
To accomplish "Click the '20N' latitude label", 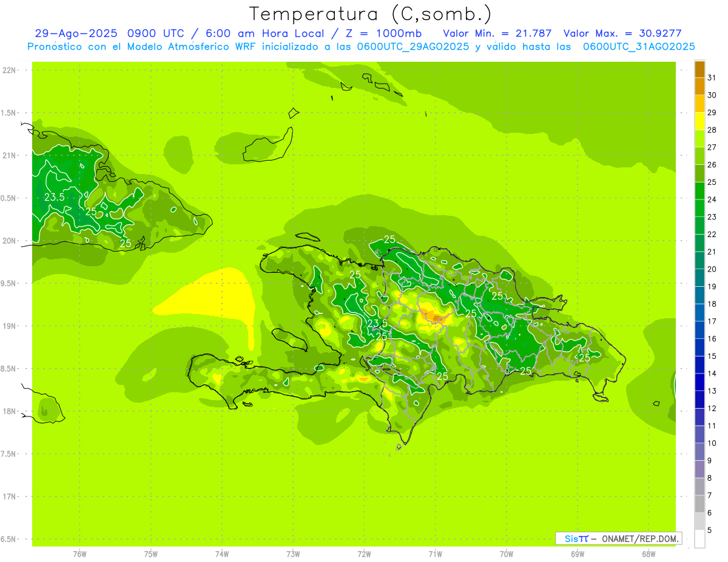I will [8, 241].
